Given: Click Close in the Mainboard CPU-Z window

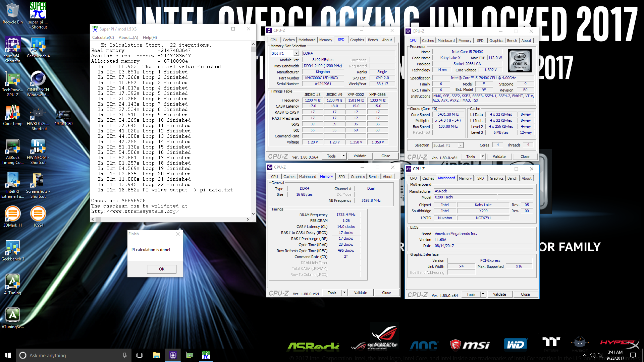Looking at the screenshot, I should pos(525,294).
